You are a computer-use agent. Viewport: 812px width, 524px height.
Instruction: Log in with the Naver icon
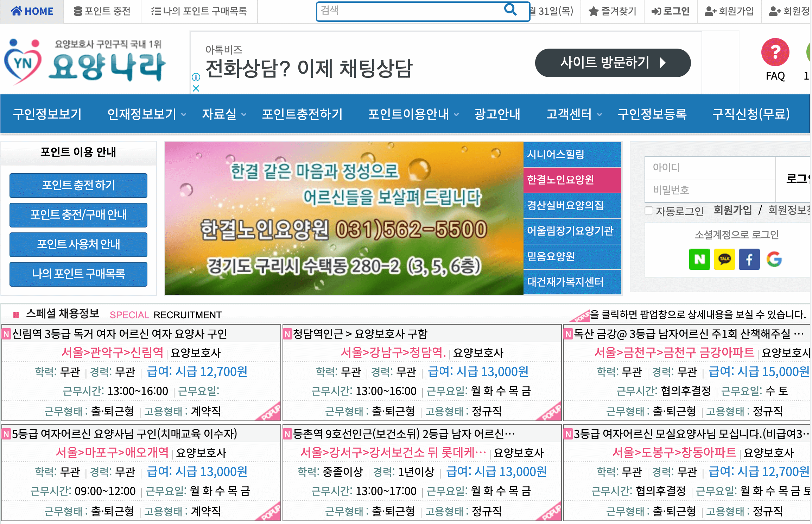point(699,259)
